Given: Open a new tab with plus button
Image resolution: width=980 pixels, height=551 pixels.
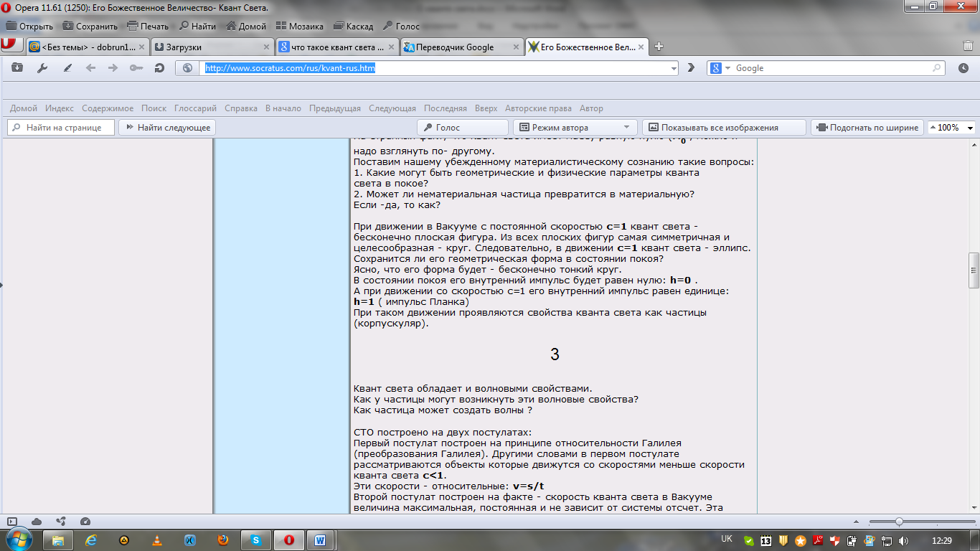Looking at the screenshot, I should tap(659, 47).
